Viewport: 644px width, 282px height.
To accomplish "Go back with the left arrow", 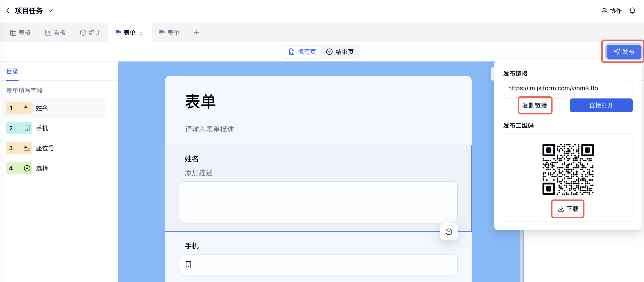I will [x=8, y=10].
